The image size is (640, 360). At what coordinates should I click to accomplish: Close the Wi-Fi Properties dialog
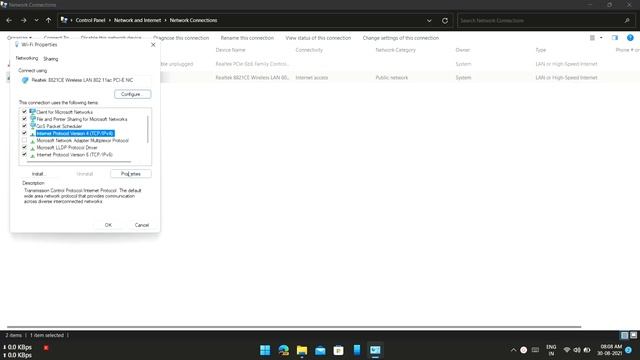[153, 44]
